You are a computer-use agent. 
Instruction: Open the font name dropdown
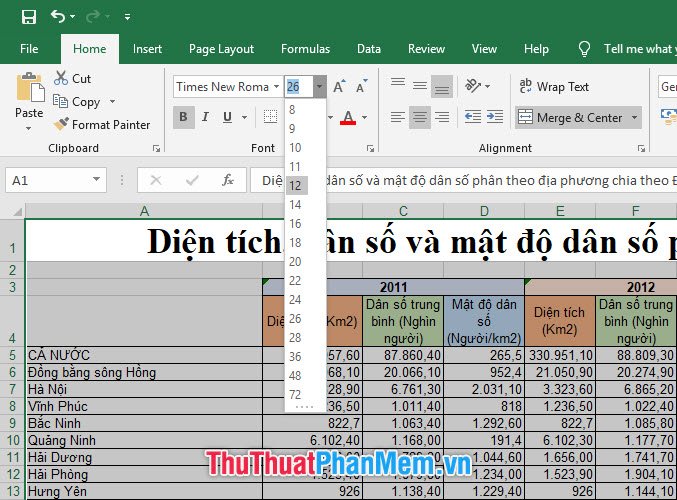click(x=276, y=87)
